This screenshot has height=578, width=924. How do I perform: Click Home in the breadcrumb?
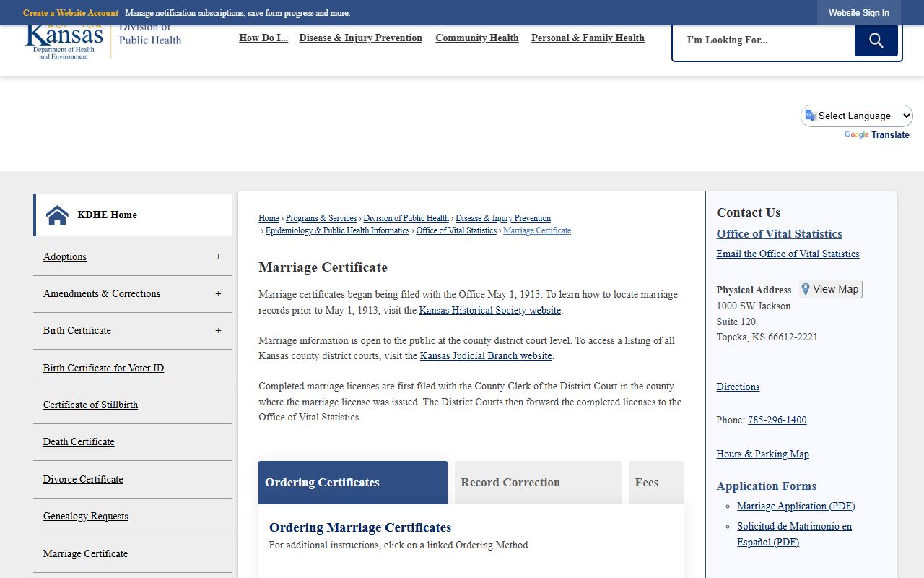(x=269, y=218)
